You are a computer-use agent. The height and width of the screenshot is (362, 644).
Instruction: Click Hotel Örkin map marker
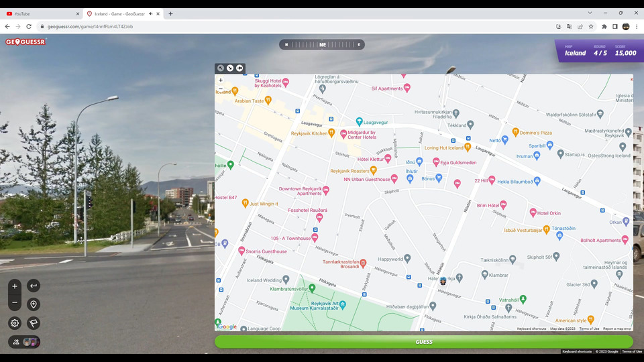[x=533, y=213]
